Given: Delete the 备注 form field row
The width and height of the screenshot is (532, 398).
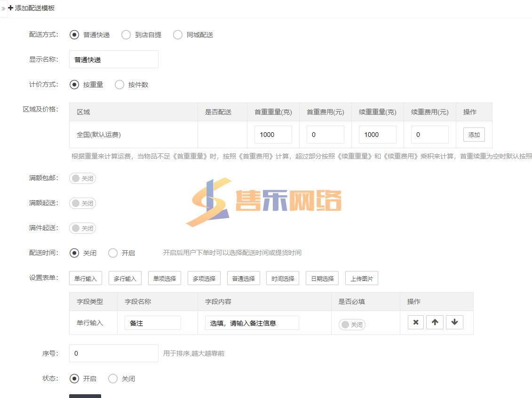Looking at the screenshot, I should point(415,322).
